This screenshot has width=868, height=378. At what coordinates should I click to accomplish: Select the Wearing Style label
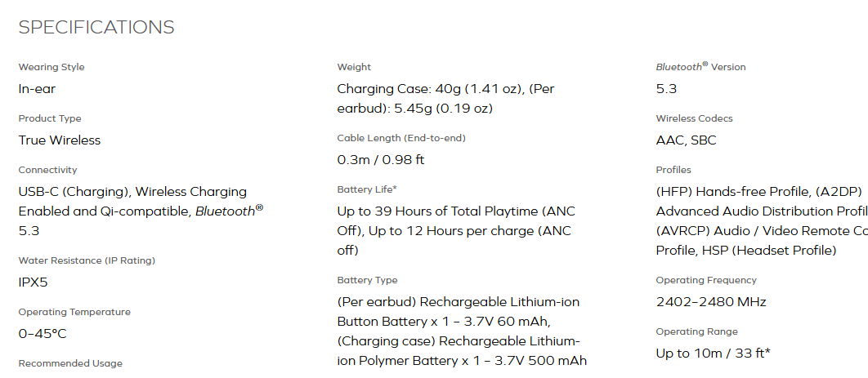pyautogui.click(x=51, y=68)
